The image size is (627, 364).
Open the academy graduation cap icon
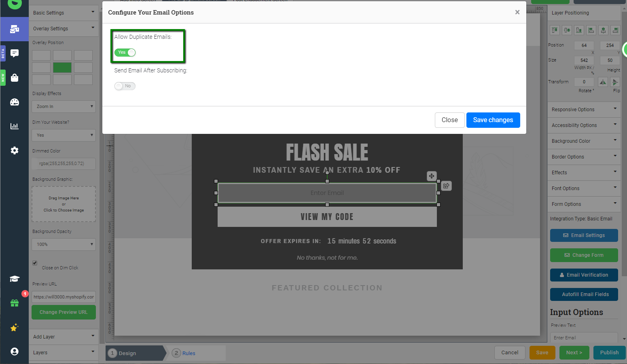[x=15, y=279]
